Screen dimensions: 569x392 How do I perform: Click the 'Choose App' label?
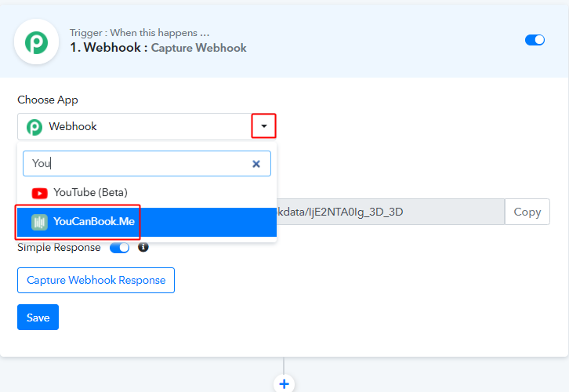tap(48, 100)
